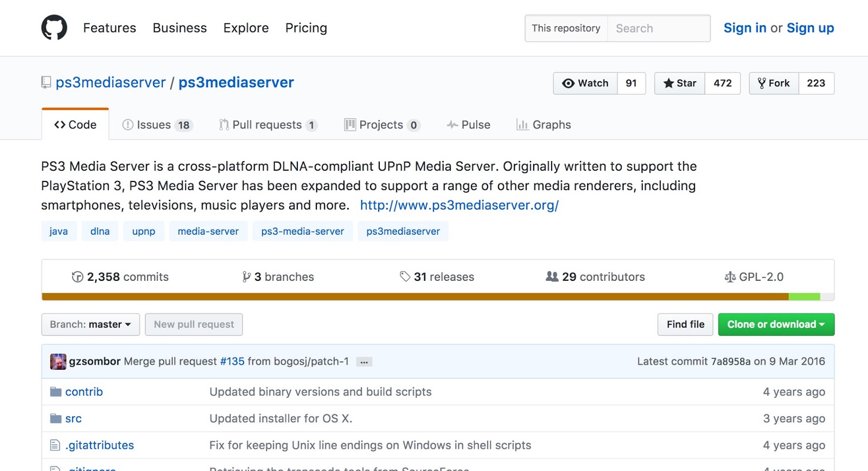Open the src folder

pos(73,418)
